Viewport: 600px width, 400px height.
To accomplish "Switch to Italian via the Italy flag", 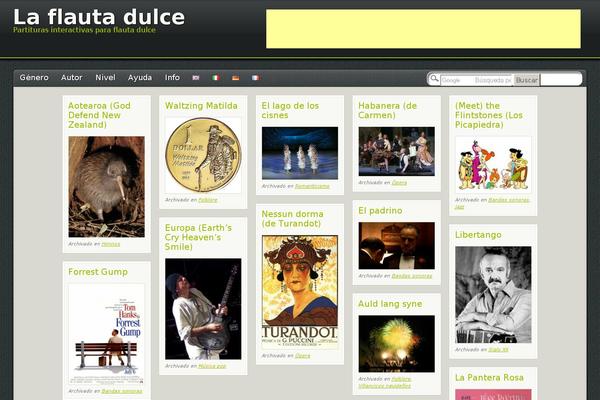I will [215, 78].
